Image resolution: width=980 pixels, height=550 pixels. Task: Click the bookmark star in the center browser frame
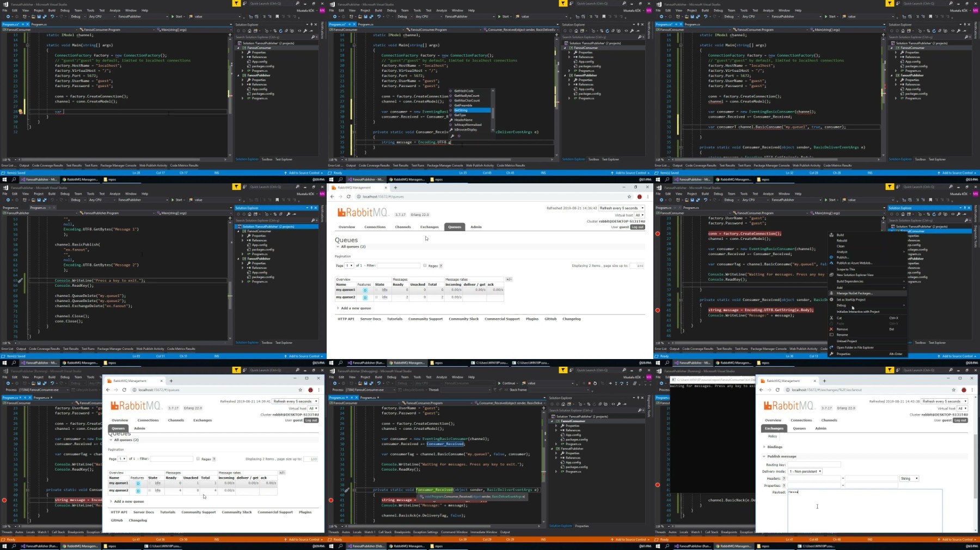(629, 196)
